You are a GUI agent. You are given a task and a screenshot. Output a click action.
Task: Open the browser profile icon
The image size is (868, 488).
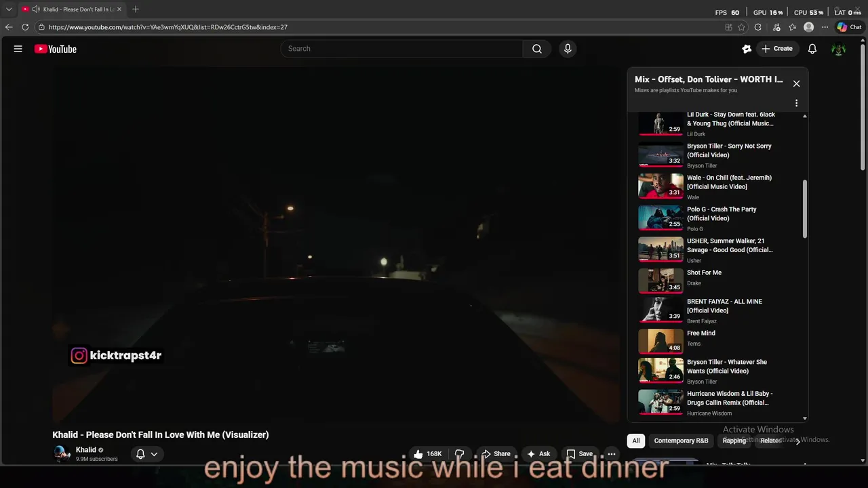pyautogui.click(x=808, y=27)
